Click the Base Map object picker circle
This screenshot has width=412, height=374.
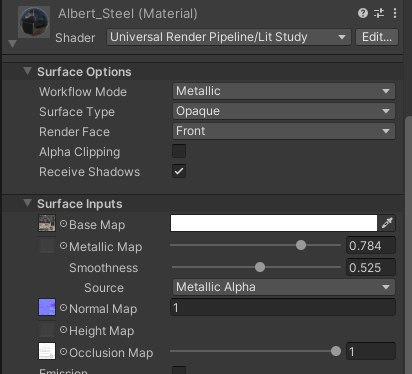click(63, 224)
